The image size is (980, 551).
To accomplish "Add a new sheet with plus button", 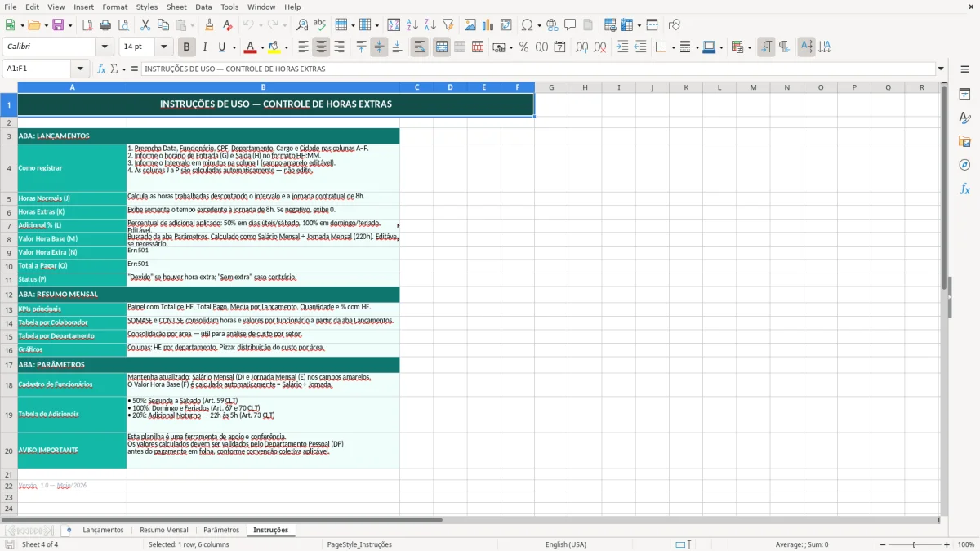I will pos(69,531).
